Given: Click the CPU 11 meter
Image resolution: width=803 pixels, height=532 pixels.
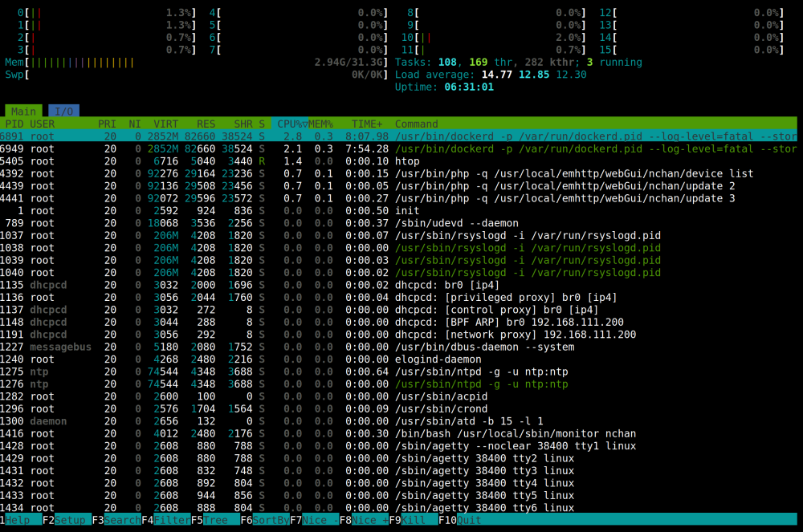Looking at the screenshot, I should pos(493,50).
